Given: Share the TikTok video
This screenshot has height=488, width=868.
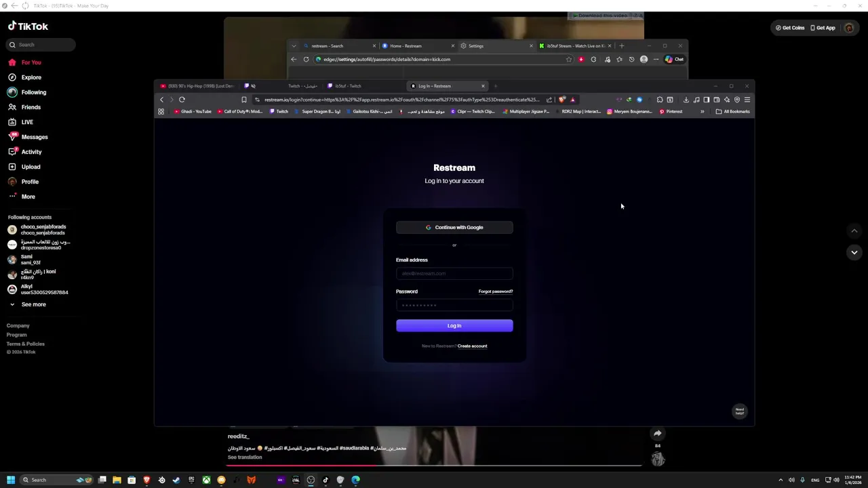Looking at the screenshot, I should (x=658, y=434).
